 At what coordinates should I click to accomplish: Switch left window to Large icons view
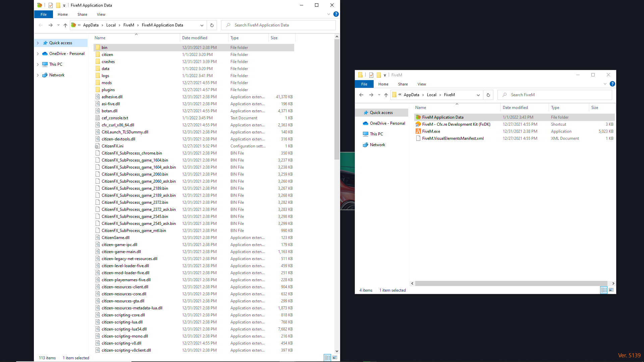tap(335, 358)
